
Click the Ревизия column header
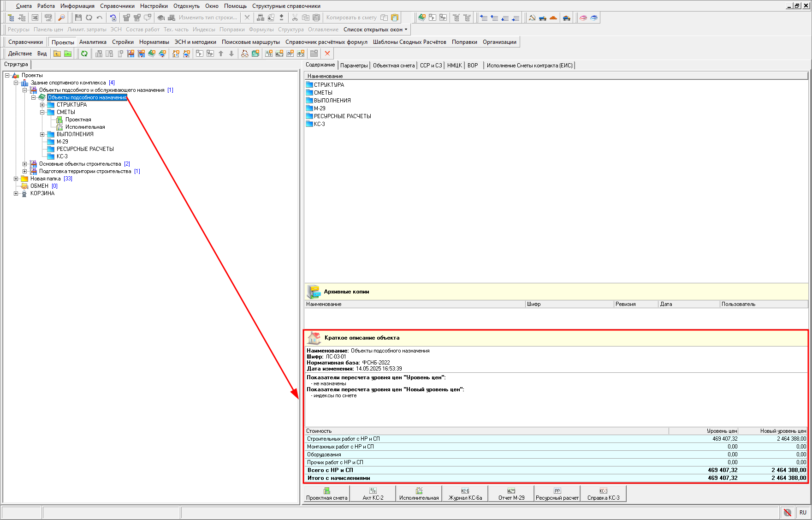click(636, 304)
